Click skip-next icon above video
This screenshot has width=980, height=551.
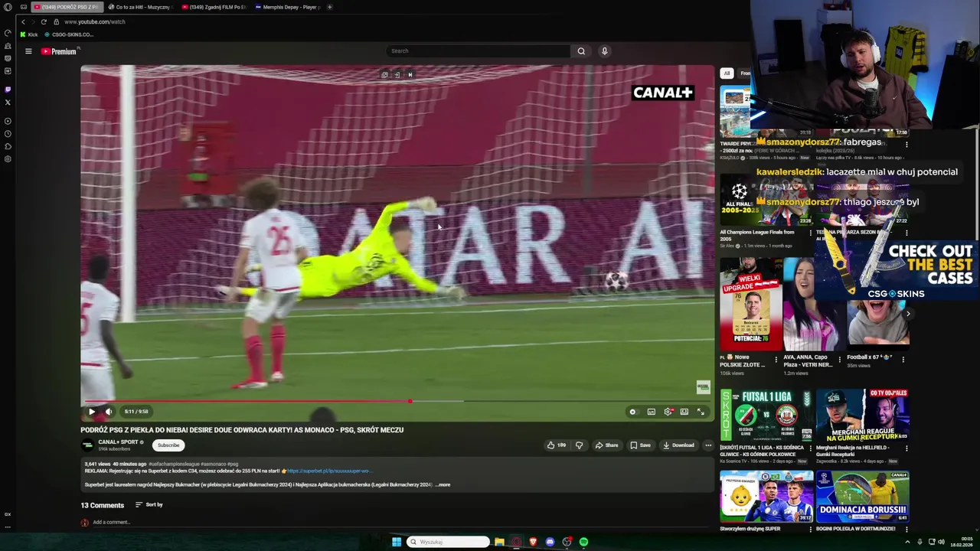tap(410, 74)
